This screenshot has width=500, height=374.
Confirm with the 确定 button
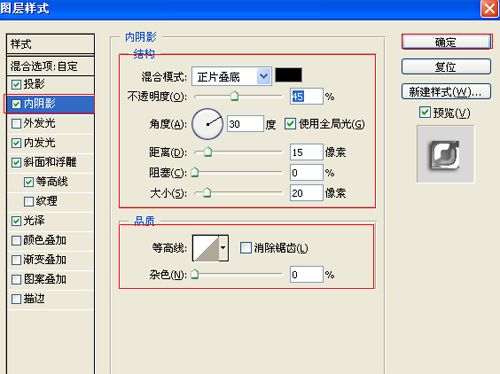[x=446, y=42]
